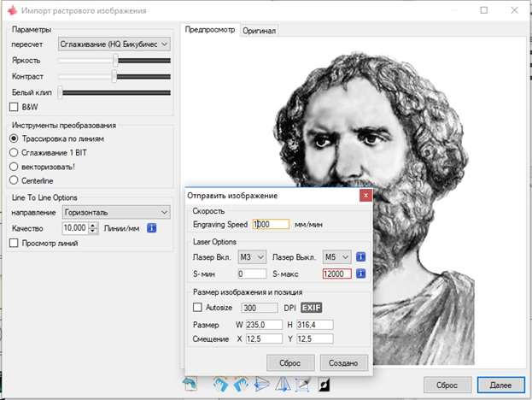Decrease Качество value with down arrow
The height and width of the screenshot is (400, 532).
[93, 231]
